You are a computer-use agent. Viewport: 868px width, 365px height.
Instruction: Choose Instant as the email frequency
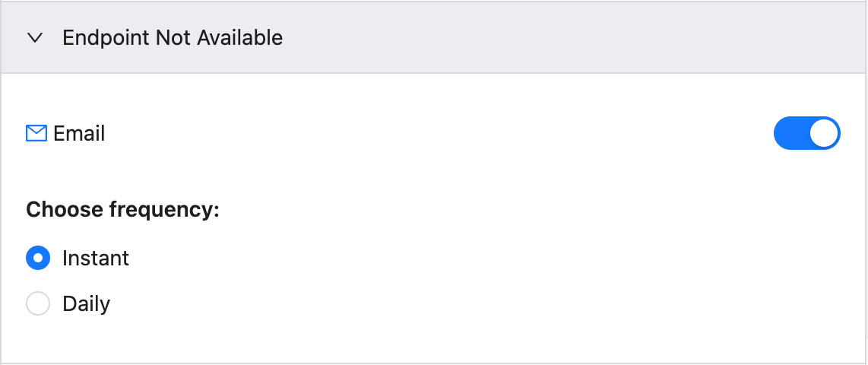38,258
